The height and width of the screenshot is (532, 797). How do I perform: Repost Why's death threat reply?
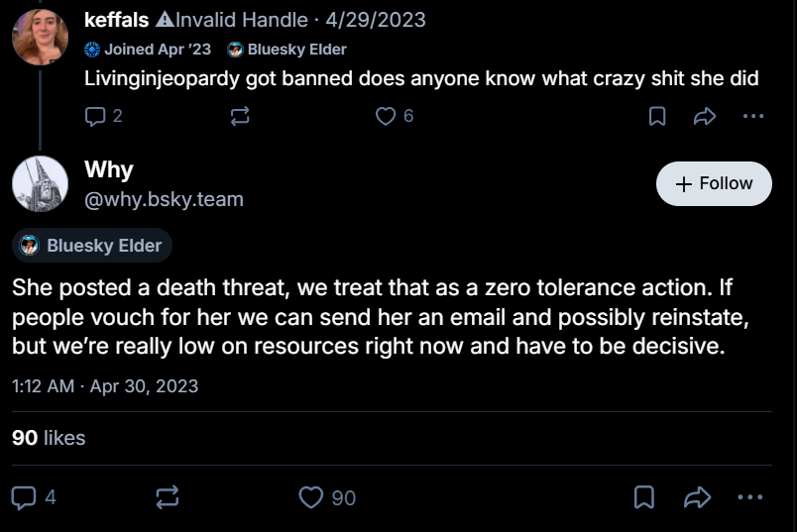(168, 497)
